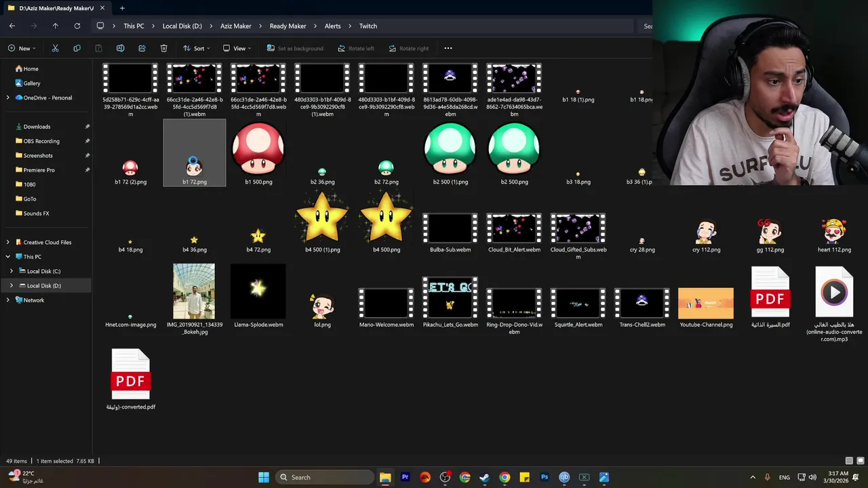868x488 pixels.
Task: Open the See more options menu
Action: 448,48
